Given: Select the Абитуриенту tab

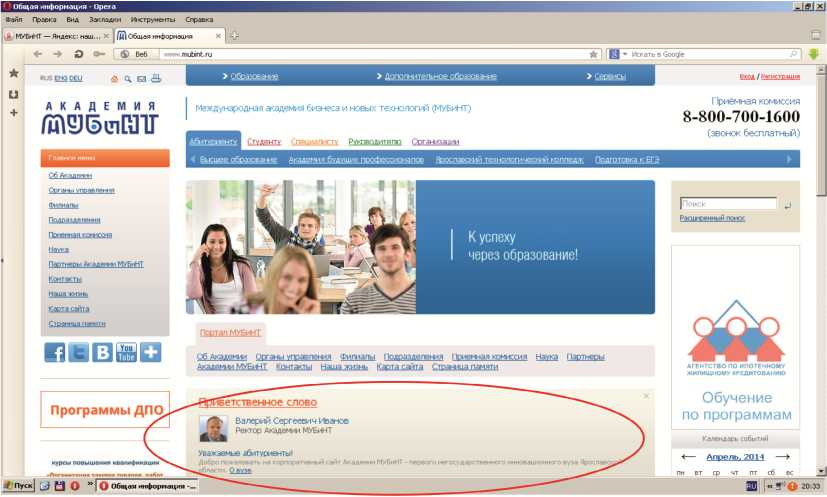Looking at the screenshot, I should [213, 141].
